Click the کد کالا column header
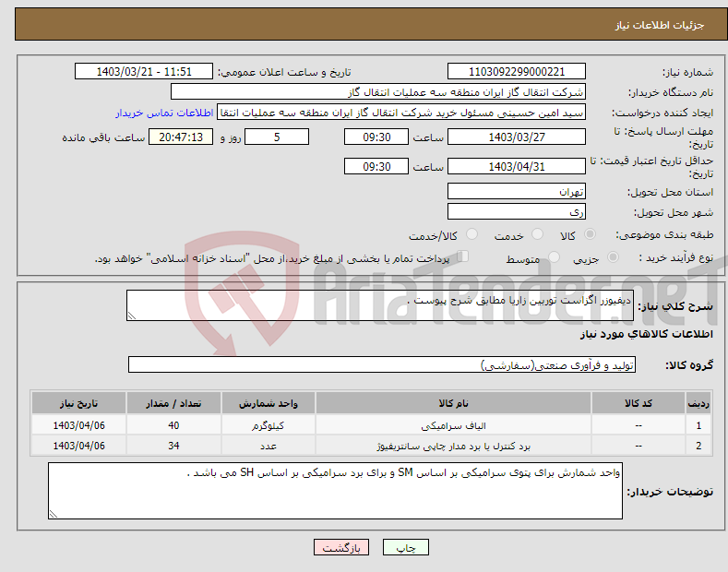The width and height of the screenshot is (728, 572). point(638,403)
